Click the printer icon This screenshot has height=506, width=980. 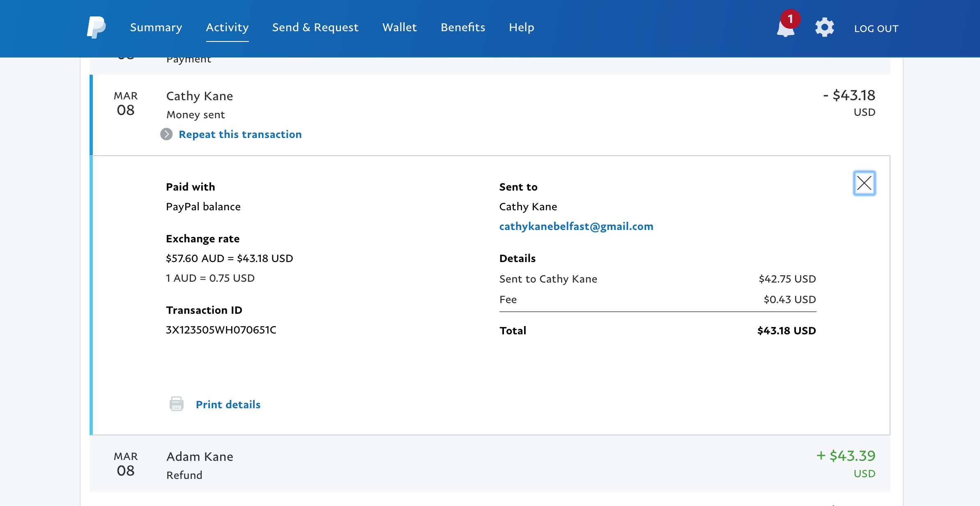177,404
